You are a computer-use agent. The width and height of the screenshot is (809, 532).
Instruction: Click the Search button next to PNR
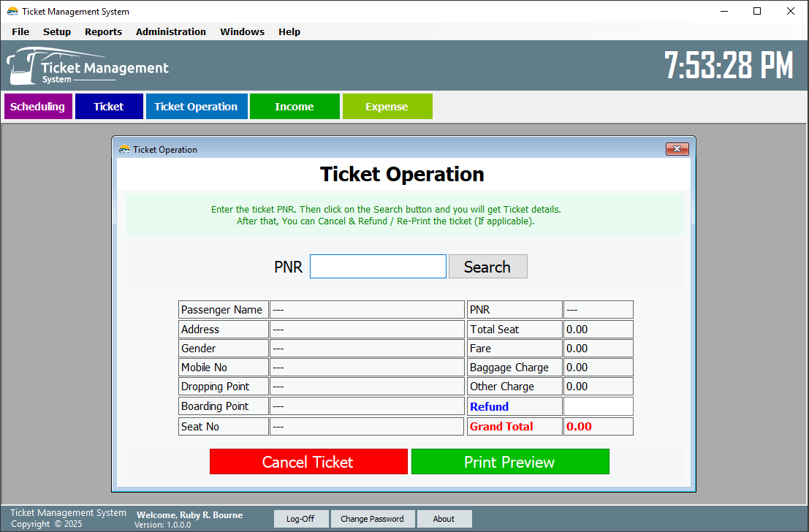tap(487, 266)
